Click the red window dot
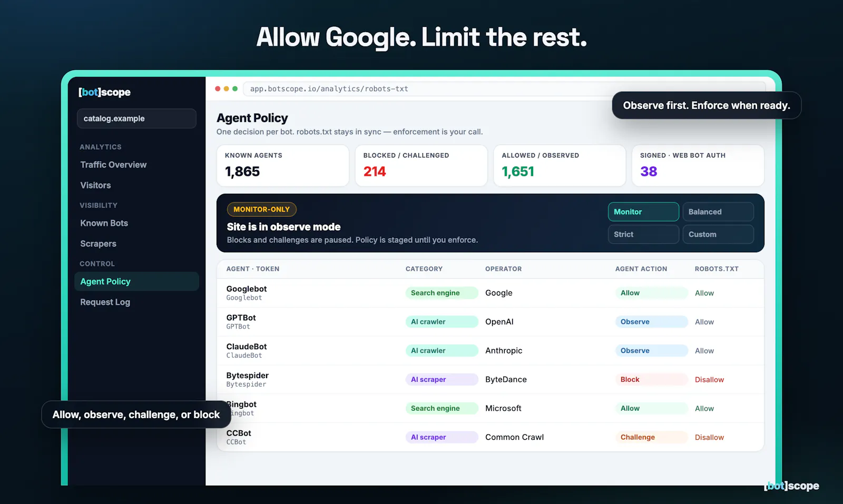 click(x=218, y=88)
